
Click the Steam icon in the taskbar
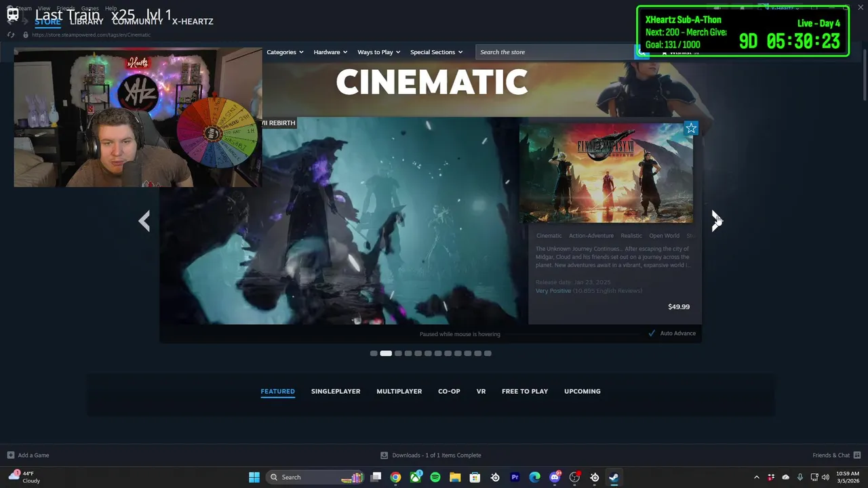614,477
